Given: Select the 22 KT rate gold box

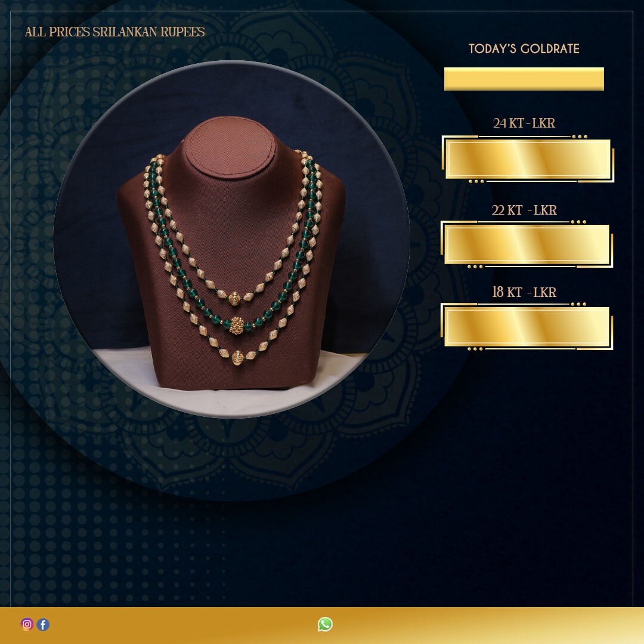Looking at the screenshot, I should pos(527,244).
